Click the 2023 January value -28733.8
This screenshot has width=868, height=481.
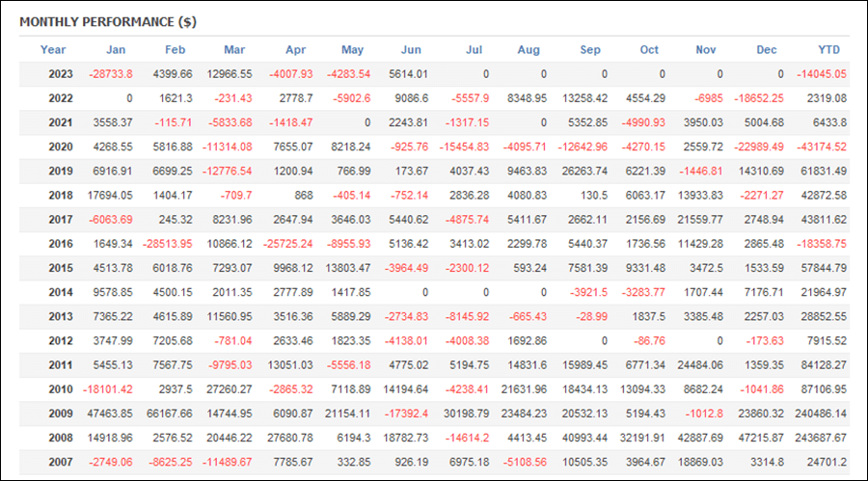(x=111, y=74)
